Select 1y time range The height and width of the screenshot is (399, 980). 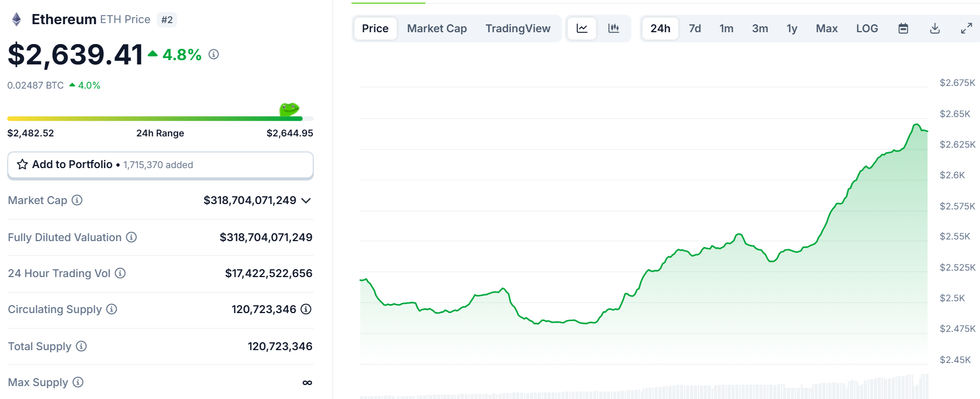[792, 28]
